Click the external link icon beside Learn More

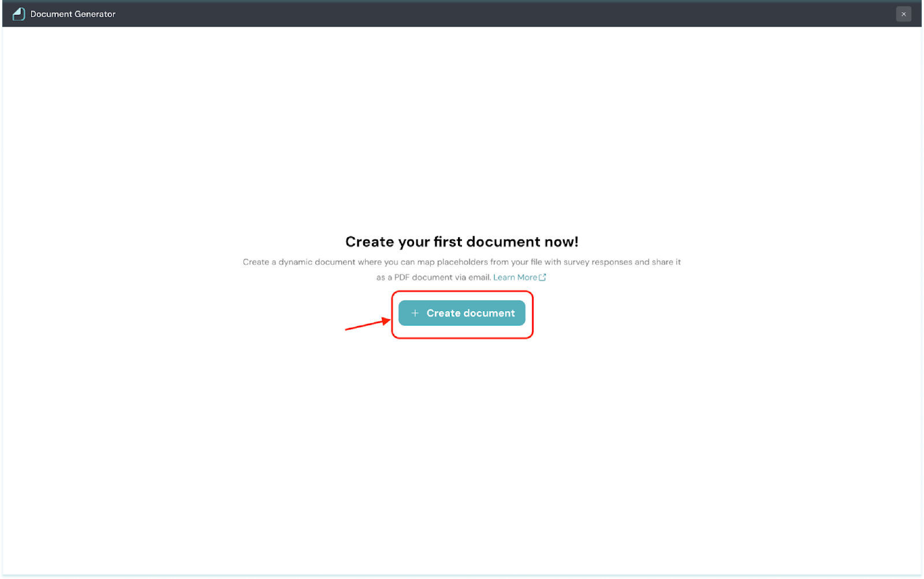tap(542, 277)
